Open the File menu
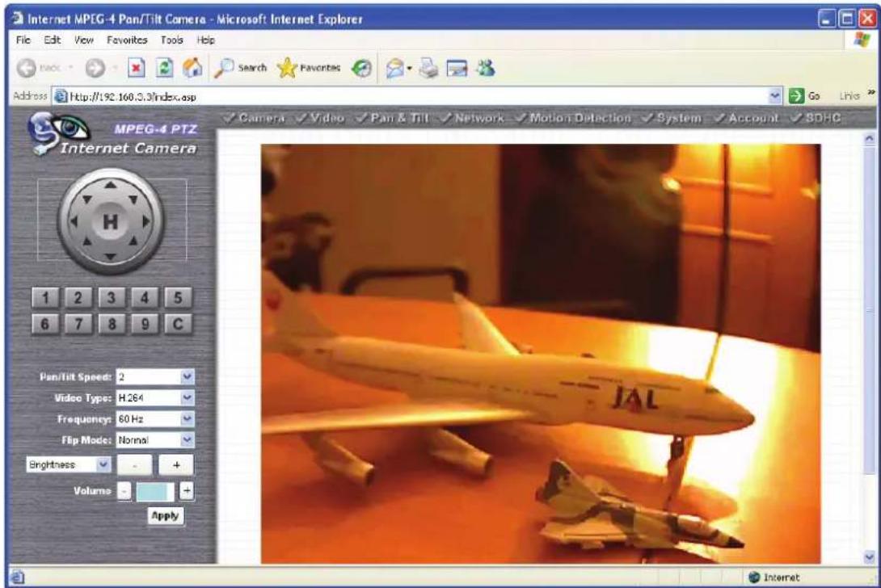Screen dimensions: 881x588 pyautogui.click(x=23, y=40)
